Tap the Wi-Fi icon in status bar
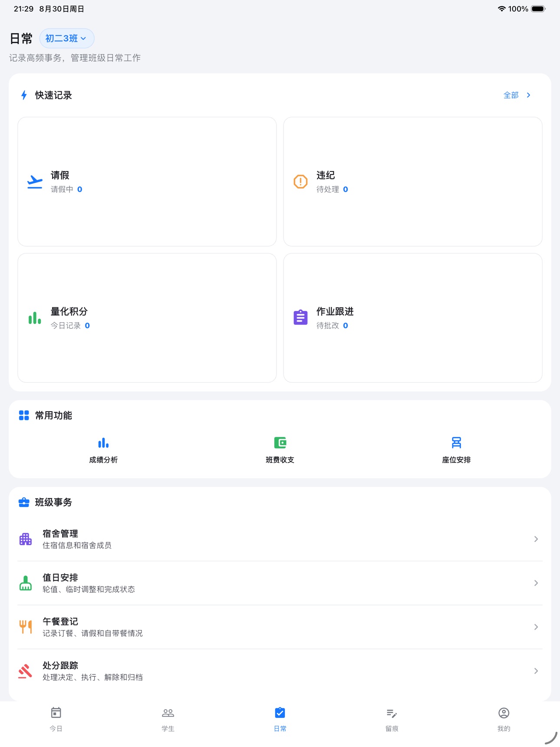The image size is (560, 747). 501,9
